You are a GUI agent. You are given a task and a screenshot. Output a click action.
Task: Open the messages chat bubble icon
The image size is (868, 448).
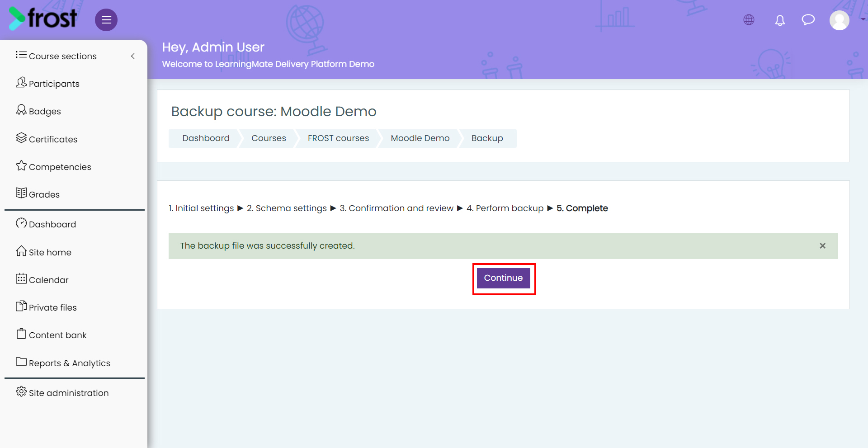click(x=808, y=20)
